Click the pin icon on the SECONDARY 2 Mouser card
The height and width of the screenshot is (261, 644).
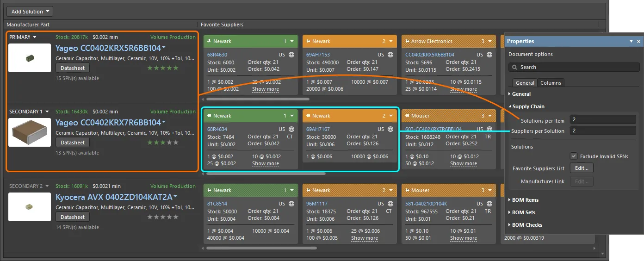coord(407,190)
